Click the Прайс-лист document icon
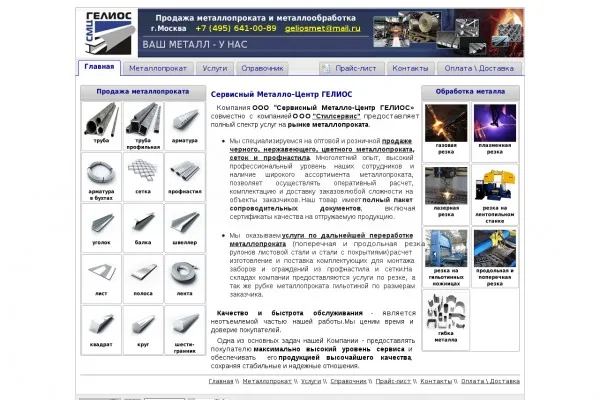Viewport: 600px width, 400px height. click(x=326, y=68)
